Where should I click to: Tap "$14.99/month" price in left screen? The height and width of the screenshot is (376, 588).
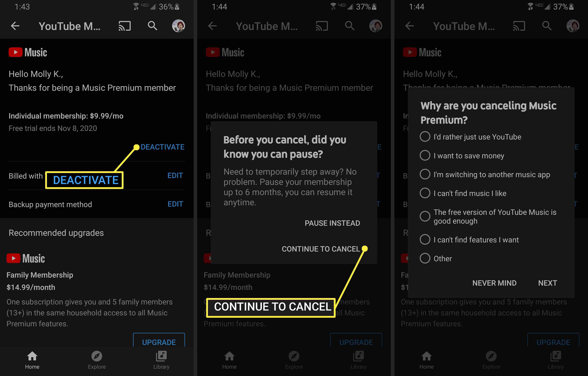coord(31,287)
